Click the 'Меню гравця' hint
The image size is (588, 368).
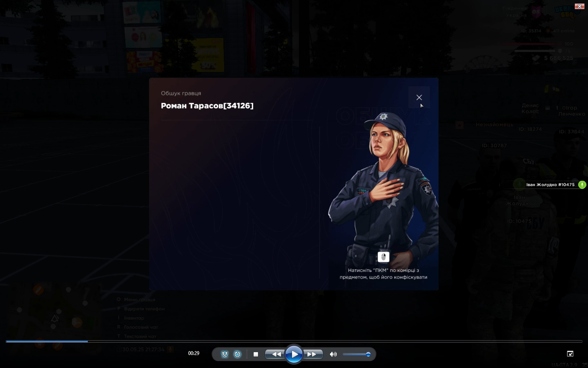(140, 299)
